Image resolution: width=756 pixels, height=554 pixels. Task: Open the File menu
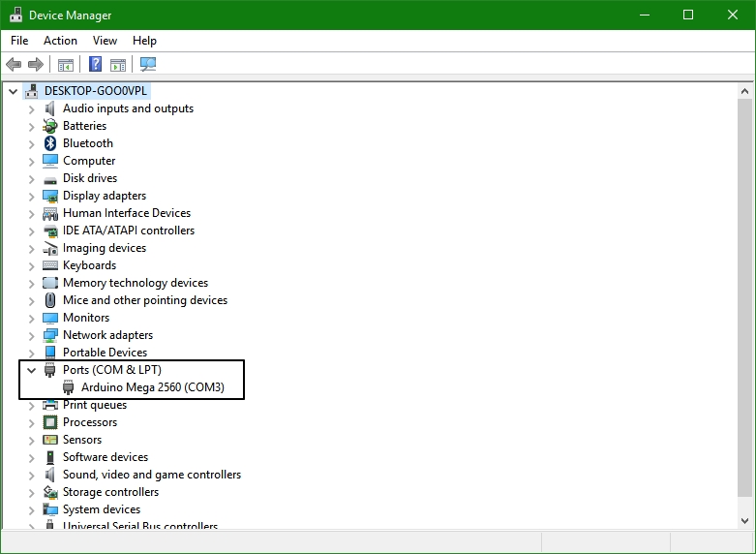pyautogui.click(x=19, y=41)
